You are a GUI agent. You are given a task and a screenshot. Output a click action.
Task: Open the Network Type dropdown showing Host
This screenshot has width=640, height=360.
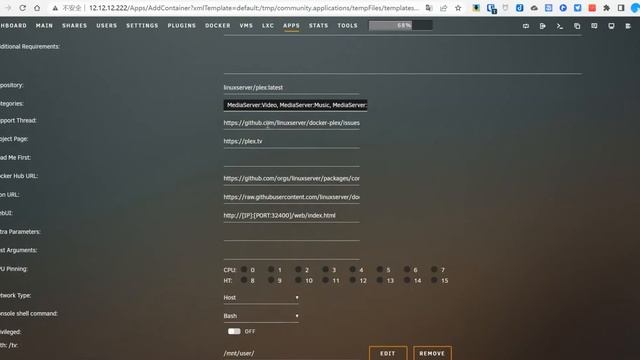coord(261,298)
